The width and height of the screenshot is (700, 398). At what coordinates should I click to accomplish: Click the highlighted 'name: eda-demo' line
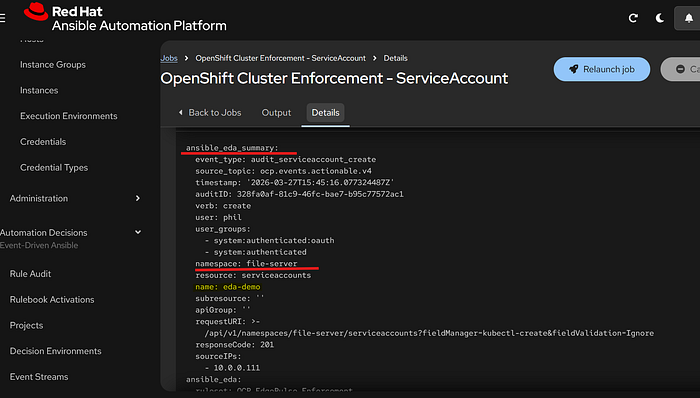point(228,287)
